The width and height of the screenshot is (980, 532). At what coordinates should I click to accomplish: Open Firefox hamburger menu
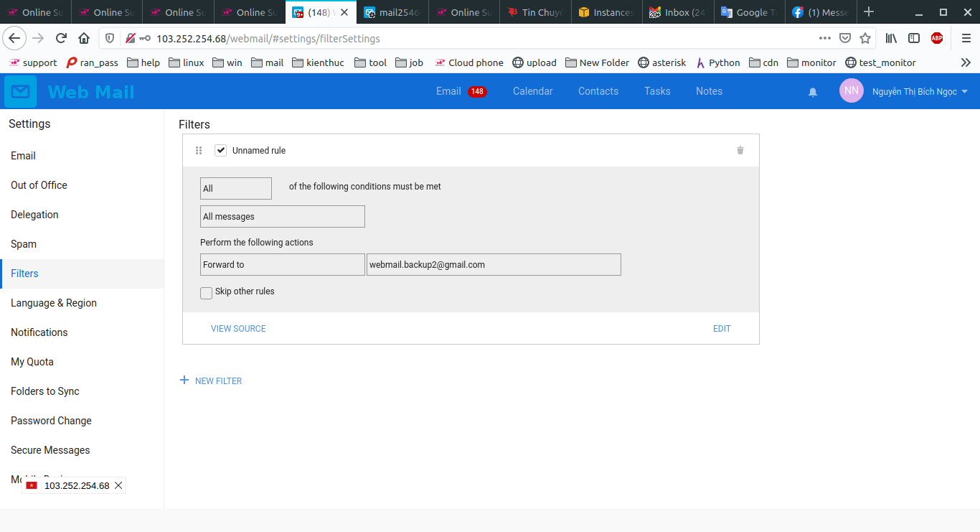click(966, 38)
